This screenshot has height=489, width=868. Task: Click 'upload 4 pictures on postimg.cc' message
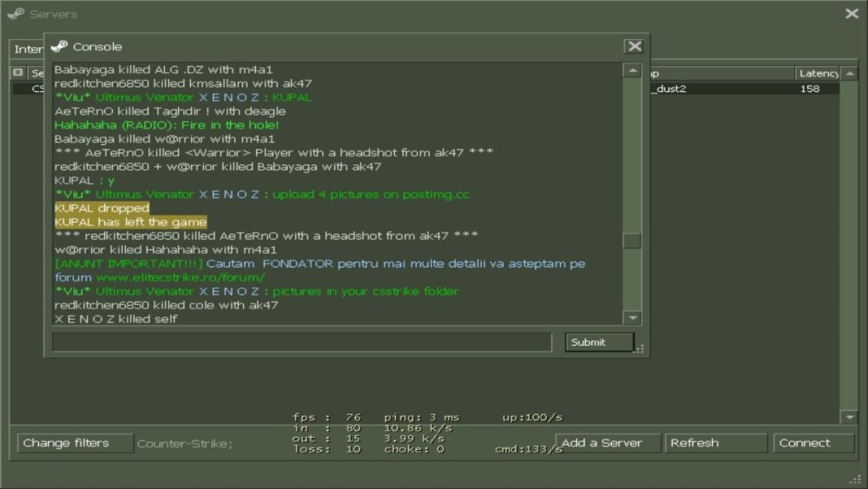click(x=371, y=195)
